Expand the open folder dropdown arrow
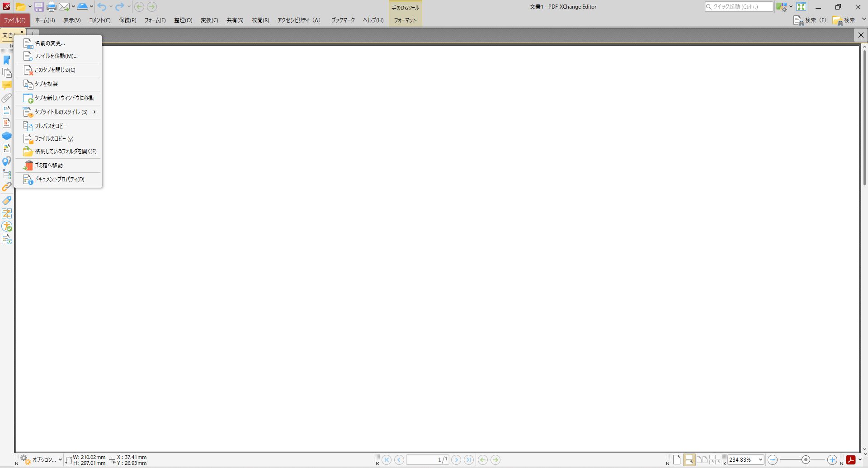Viewport: 868px width, 468px height. [30, 7]
